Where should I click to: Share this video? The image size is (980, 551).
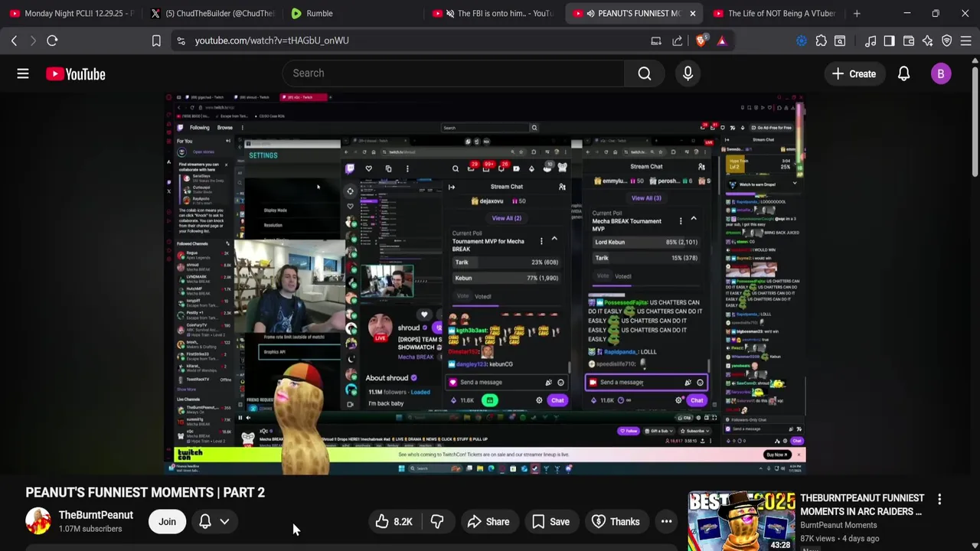point(488,522)
